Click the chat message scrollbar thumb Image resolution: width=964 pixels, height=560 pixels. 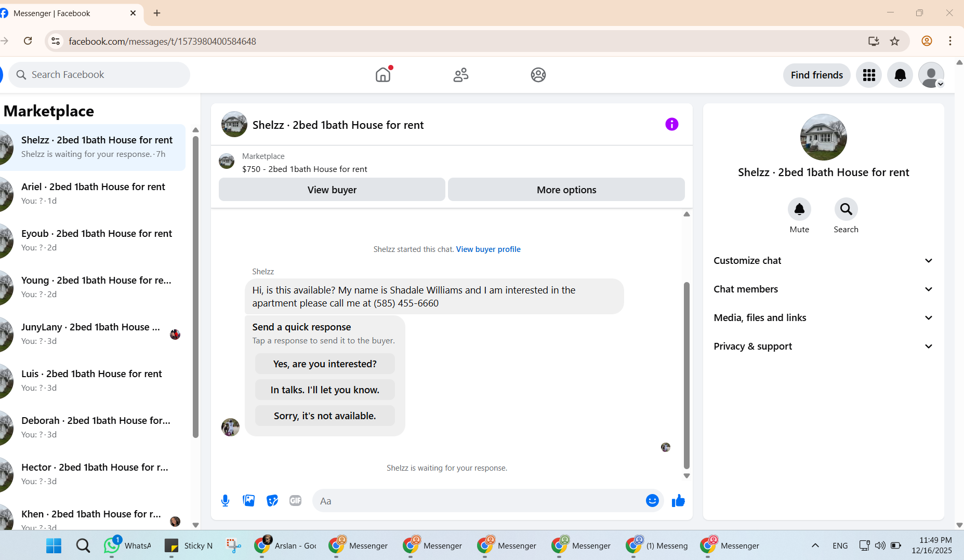pos(686,376)
